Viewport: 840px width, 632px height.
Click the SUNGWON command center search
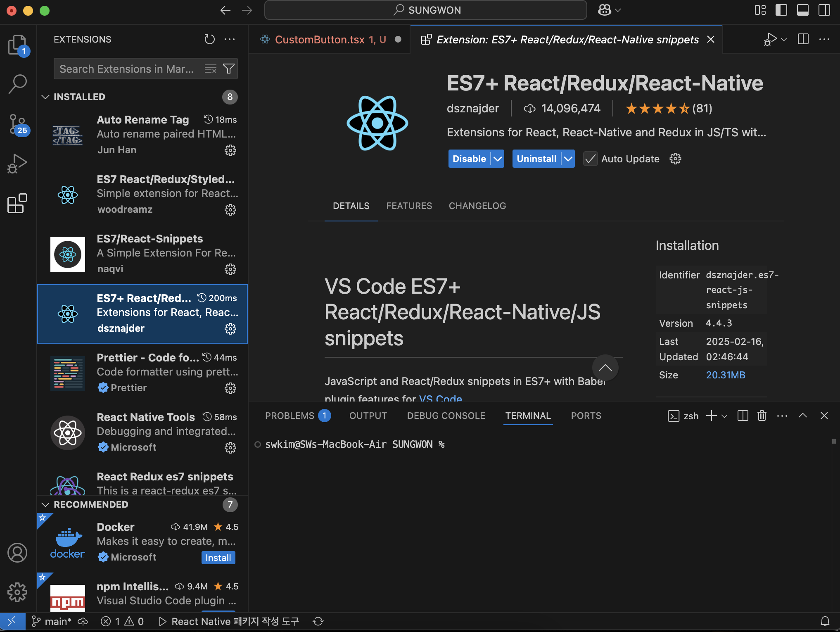click(x=425, y=10)
